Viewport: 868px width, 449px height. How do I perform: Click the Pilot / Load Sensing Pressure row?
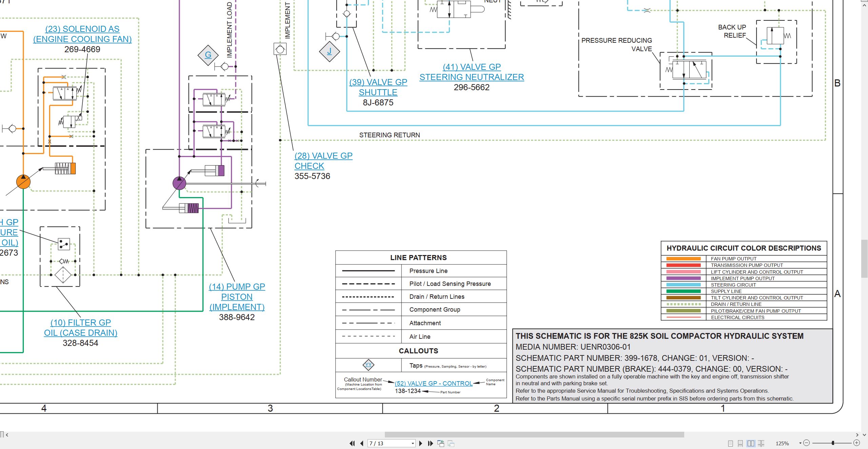[421, 284]
